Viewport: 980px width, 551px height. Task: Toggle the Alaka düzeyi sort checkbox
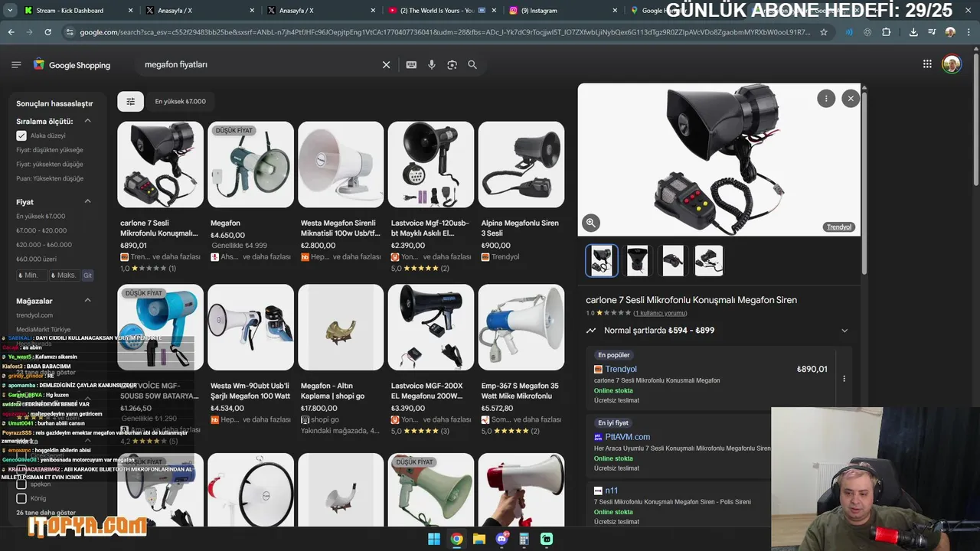pyautogui.click(x=21, y=135)
